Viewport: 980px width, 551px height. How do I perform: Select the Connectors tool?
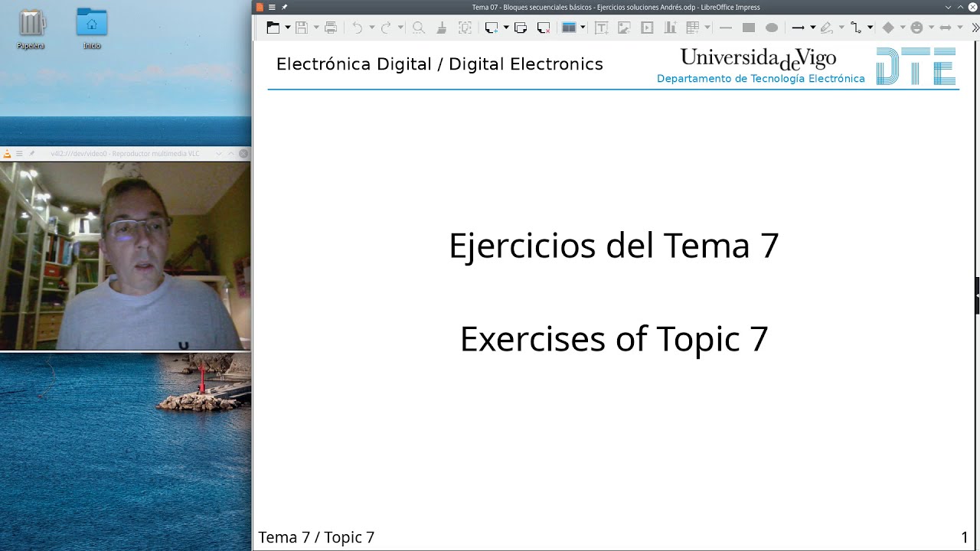click(x=856, y=28)
